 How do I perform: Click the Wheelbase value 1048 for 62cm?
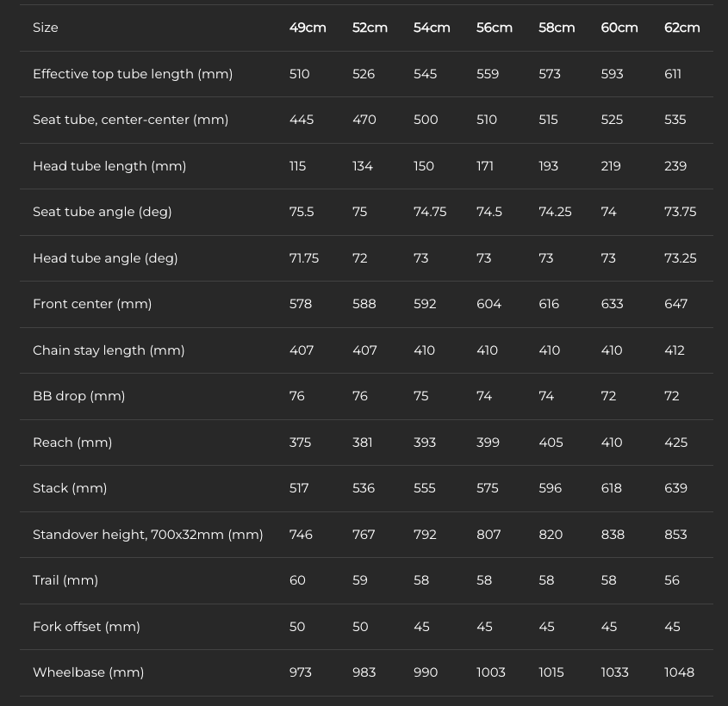pos(679,672)
